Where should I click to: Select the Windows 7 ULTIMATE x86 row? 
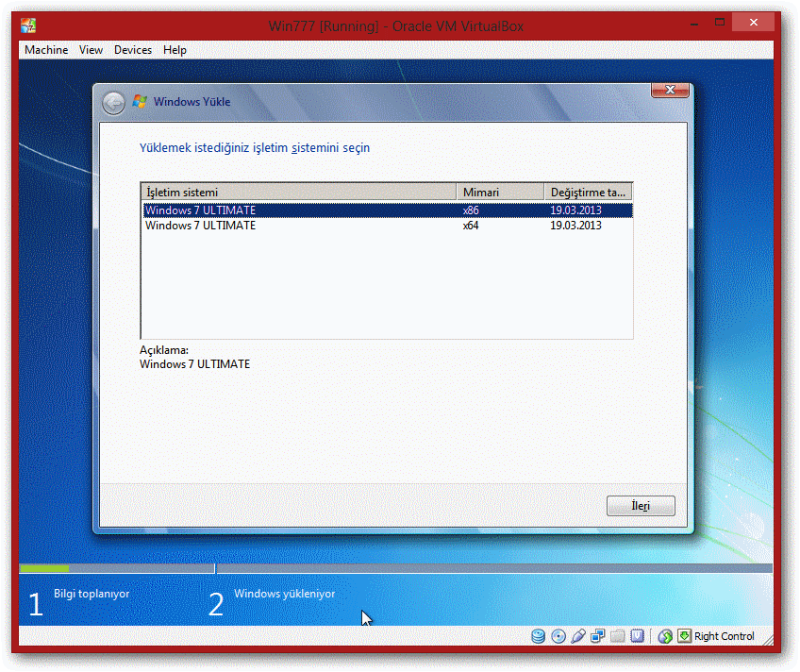point(388,210)
